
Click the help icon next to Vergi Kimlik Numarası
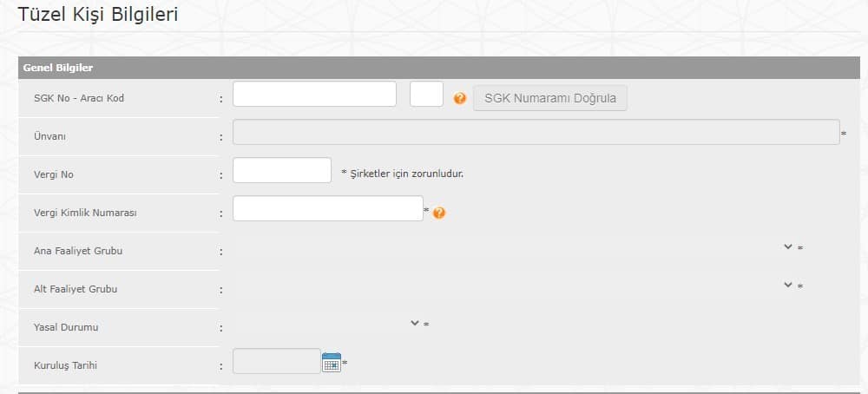pyautogui.click(x=439, y=213)
